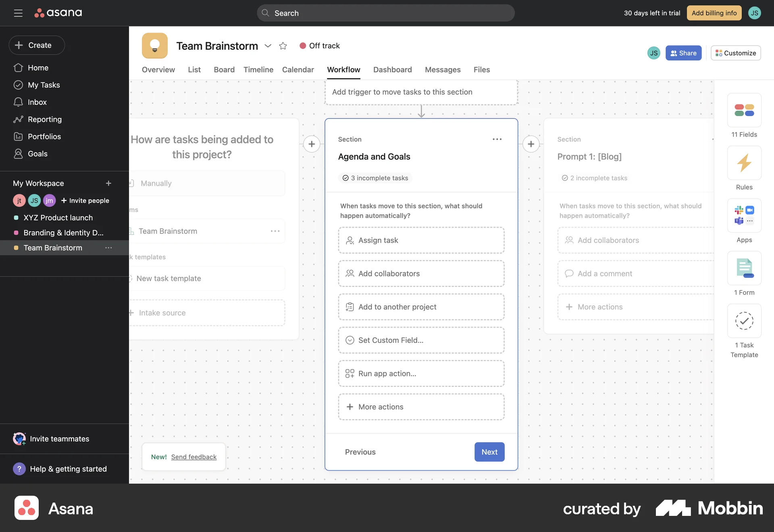This screenshot has width=774, height=532.
Task: Open the Rules panel via lightning icon
Action: point(744,163)
